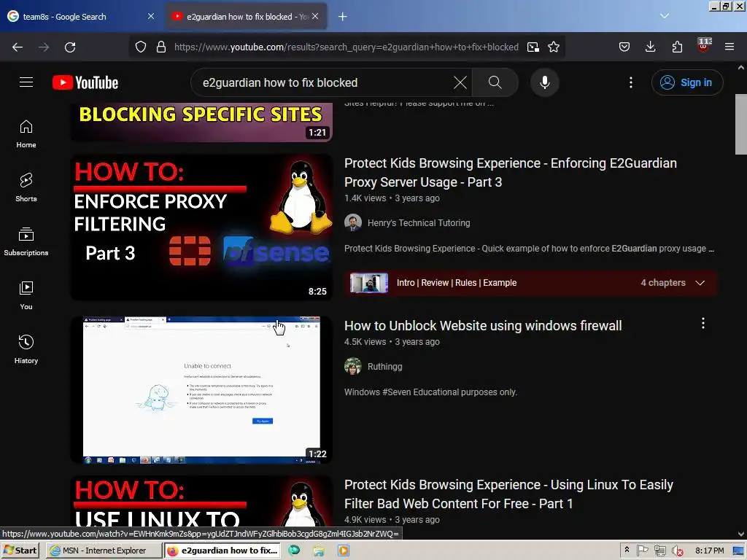Open picture-in-picture icon in address bar
This screenshot has height=560, width=747.
pos(533,47)
